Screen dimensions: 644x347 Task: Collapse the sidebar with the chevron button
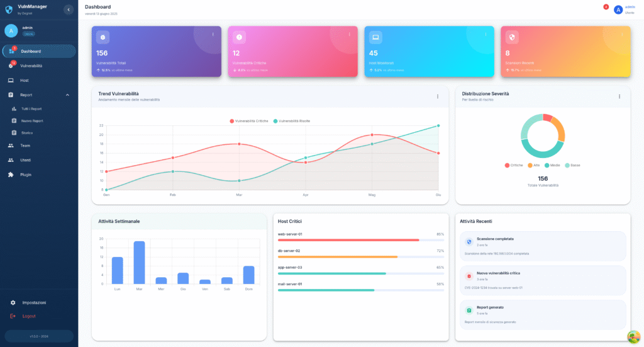pos(69,9)
